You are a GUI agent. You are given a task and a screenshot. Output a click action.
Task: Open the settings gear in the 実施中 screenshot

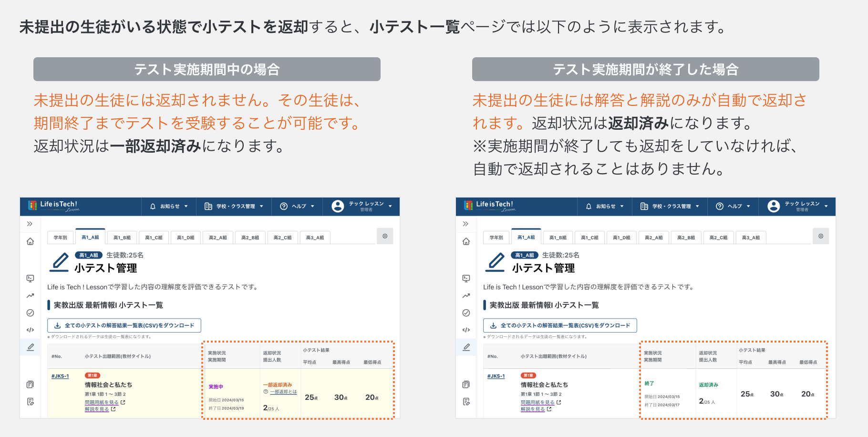[x=385, y=236]
